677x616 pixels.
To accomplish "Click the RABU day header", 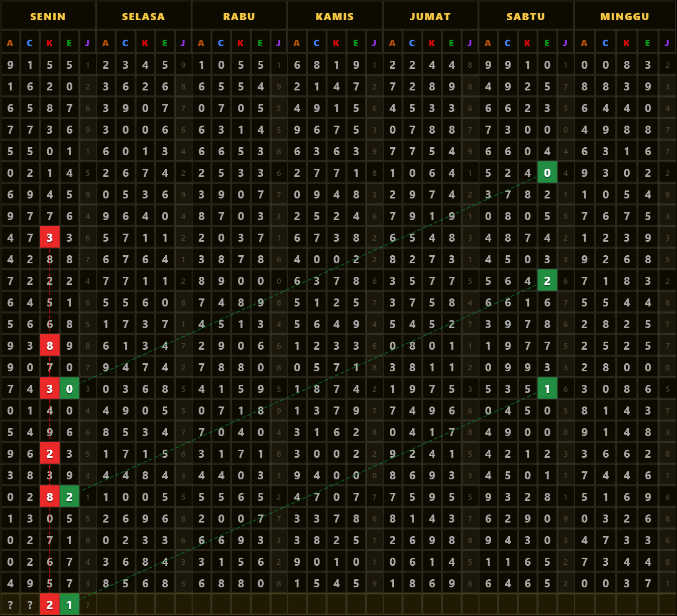I will [x=239, y=16].
